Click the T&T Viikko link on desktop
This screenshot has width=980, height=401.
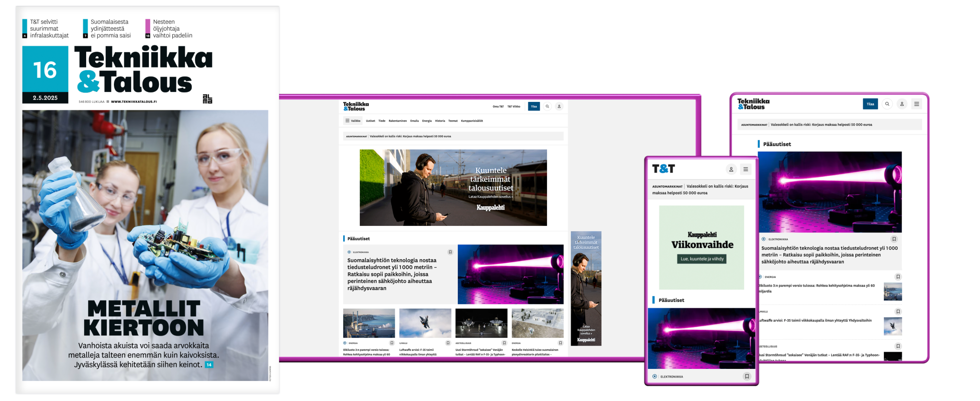pos(514,106)
